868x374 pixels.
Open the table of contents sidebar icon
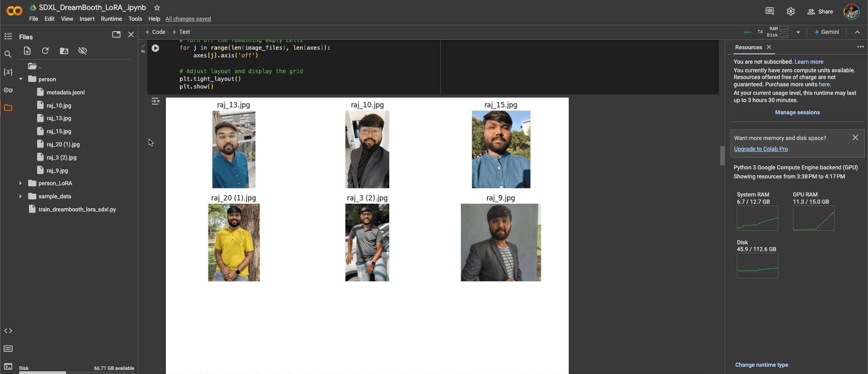pyautogui.click(x=8, y=36)
